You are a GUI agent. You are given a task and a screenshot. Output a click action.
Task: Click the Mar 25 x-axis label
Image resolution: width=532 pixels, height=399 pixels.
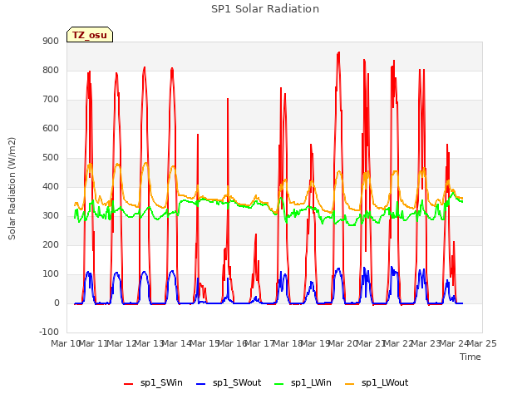click(x=482, y=343)
